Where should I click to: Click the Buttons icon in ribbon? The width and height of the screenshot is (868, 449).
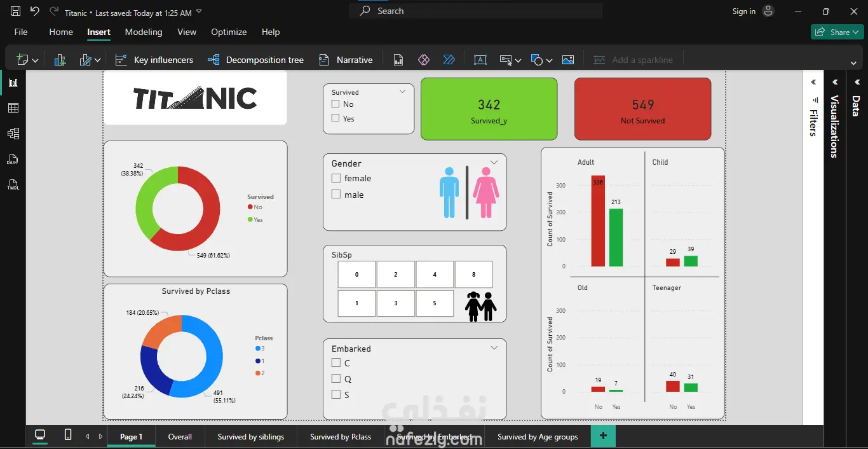[x=506, y=60]
